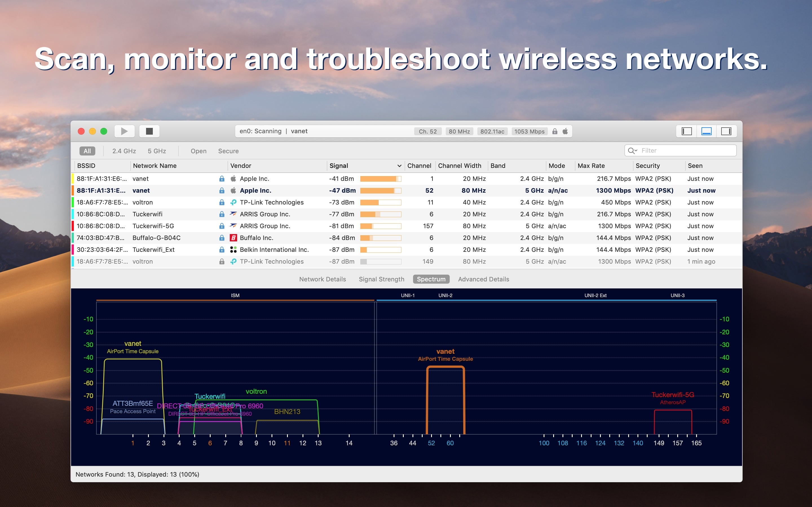Select the bottom panel layout icon
Screen dimensions: 812x507
click(707, 131)
